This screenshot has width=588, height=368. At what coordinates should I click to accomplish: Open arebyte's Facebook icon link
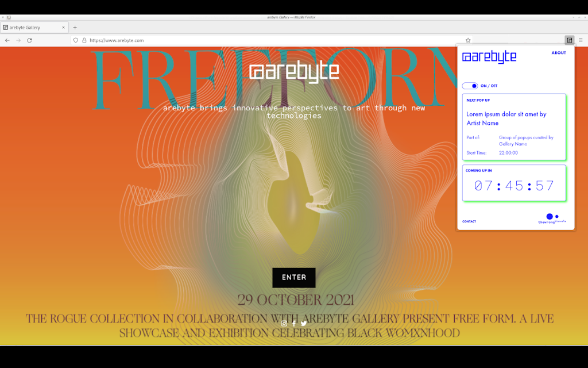[294, 323]
